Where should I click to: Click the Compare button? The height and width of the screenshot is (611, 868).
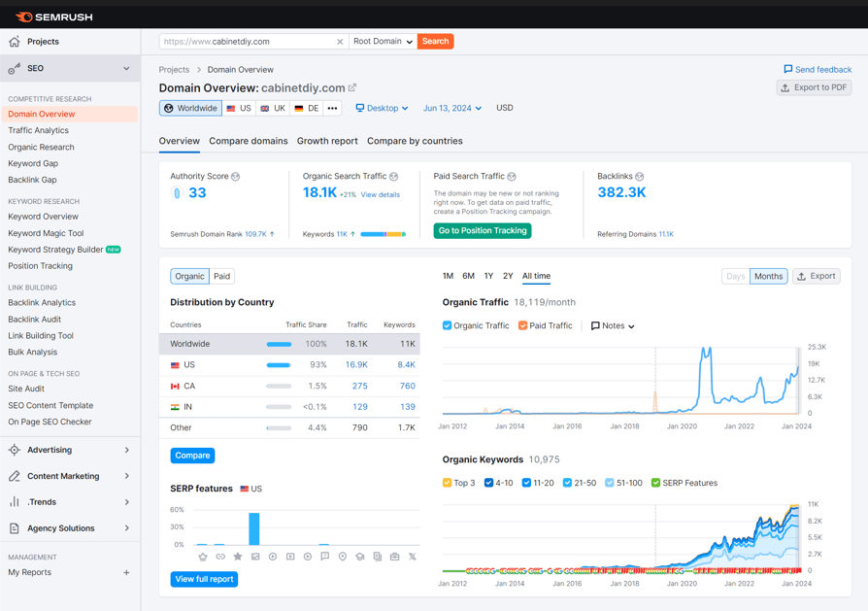(x=192, y=456)
